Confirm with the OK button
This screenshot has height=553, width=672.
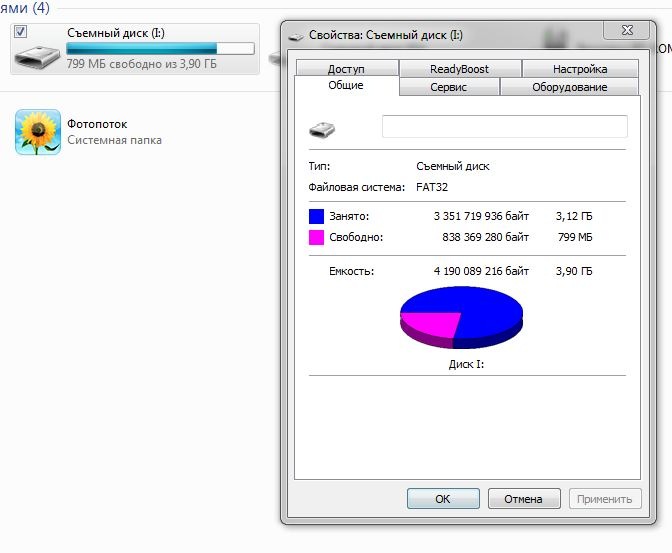coord(443,499)
